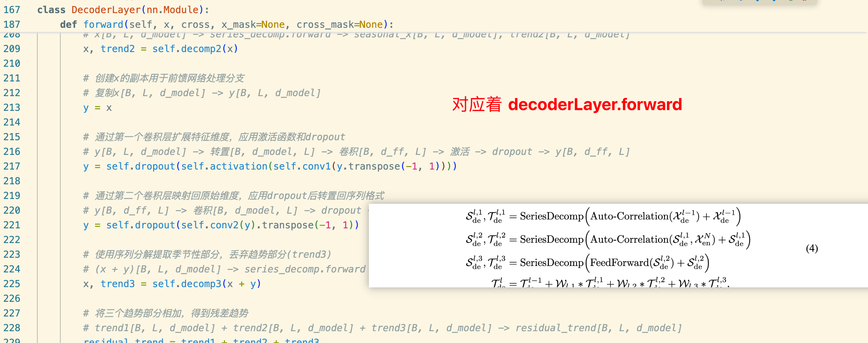
Task: Click line number 218 in gutter
Action: tap(12, 181)
